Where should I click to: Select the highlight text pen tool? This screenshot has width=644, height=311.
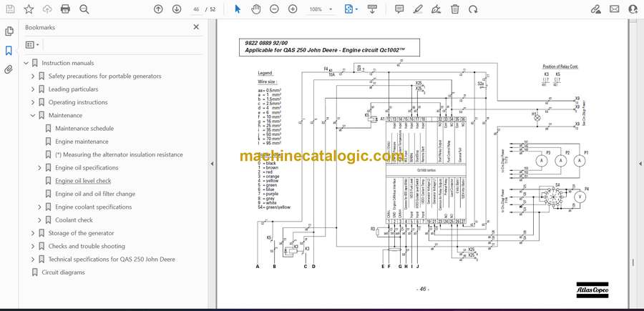point(418,9)
